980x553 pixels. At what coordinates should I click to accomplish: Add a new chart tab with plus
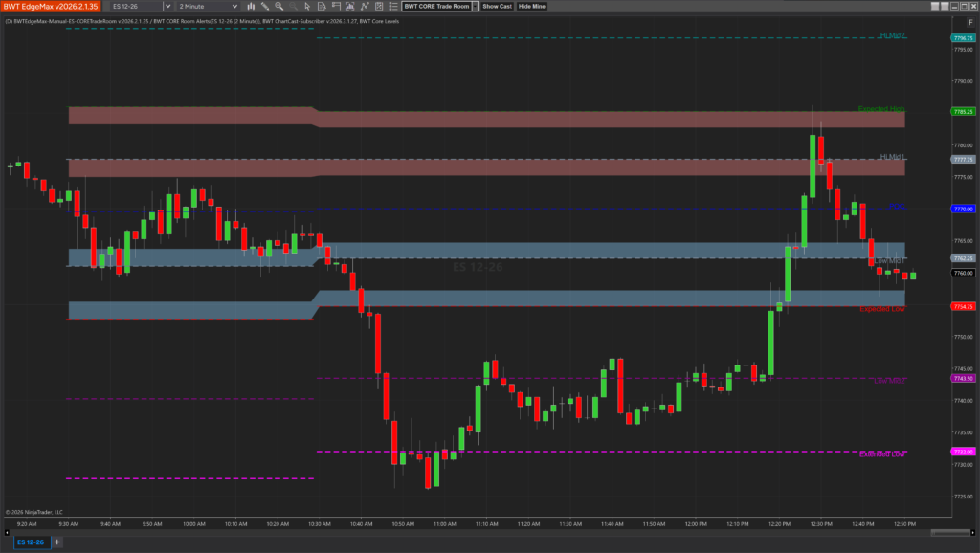point(56,542)
